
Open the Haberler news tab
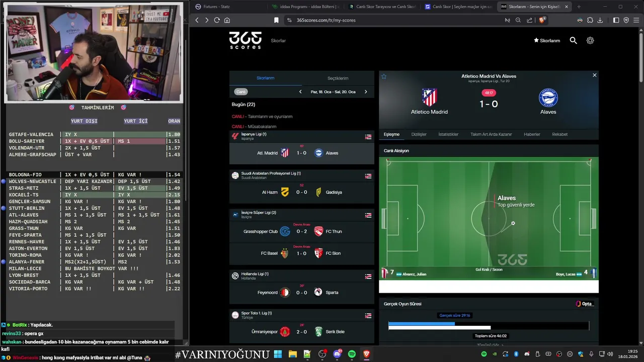tap(532, 134)
